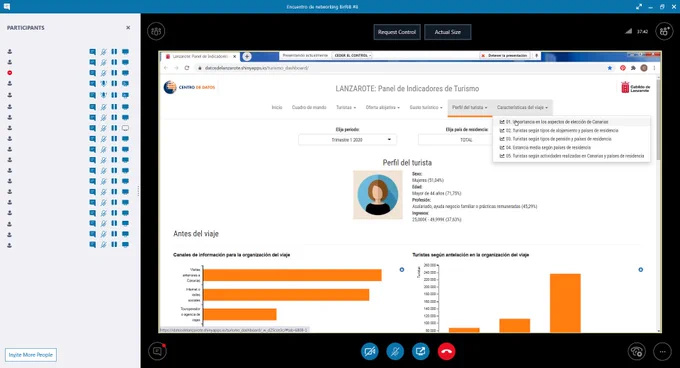
Task: Open IM for the red-status participant
Action: point(92,73)
